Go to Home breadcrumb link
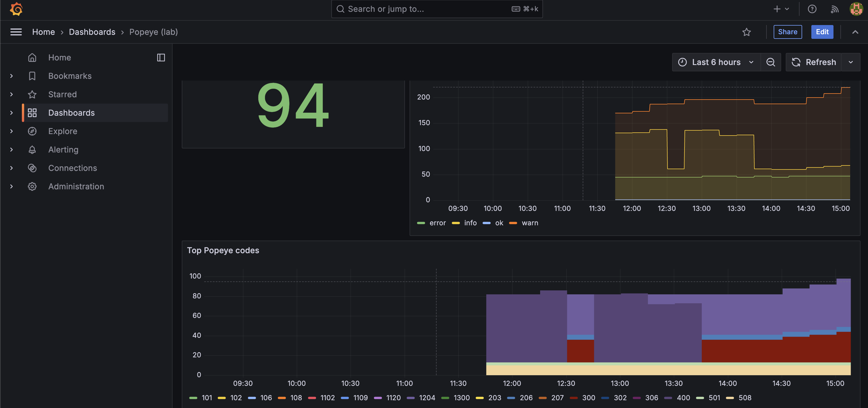 pyautogui.click(x=43, y=32)
